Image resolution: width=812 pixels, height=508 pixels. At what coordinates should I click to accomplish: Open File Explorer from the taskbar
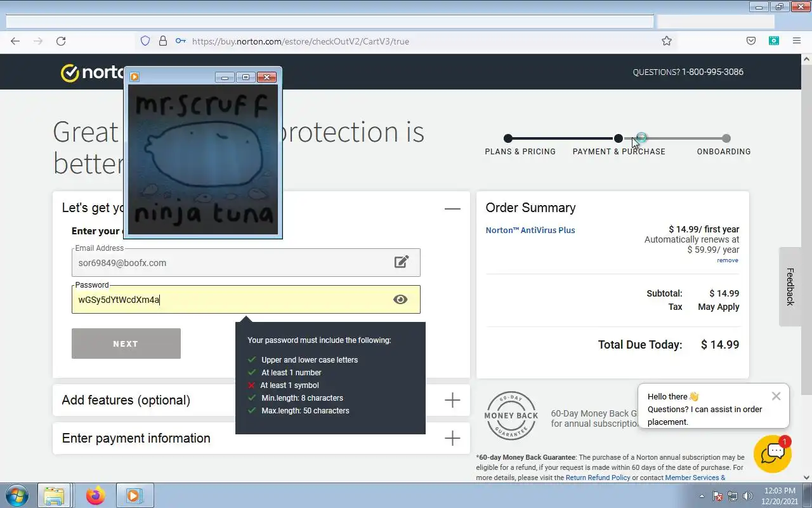pos(54,495)
